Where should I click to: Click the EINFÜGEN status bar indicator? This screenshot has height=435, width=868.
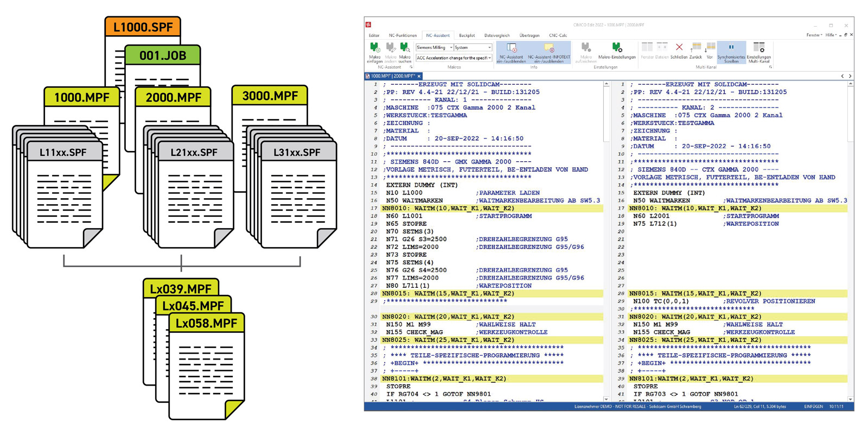pyautogui.click(x=813, y=406)
